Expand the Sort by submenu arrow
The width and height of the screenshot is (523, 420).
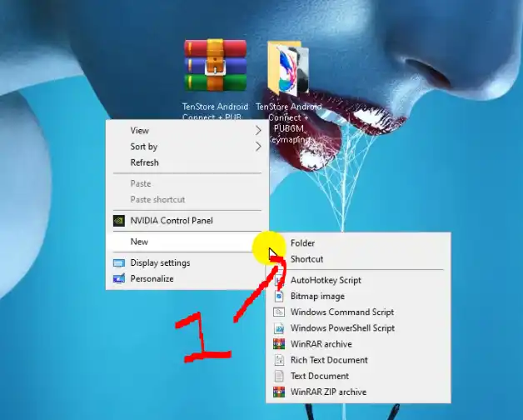[257, 147]
